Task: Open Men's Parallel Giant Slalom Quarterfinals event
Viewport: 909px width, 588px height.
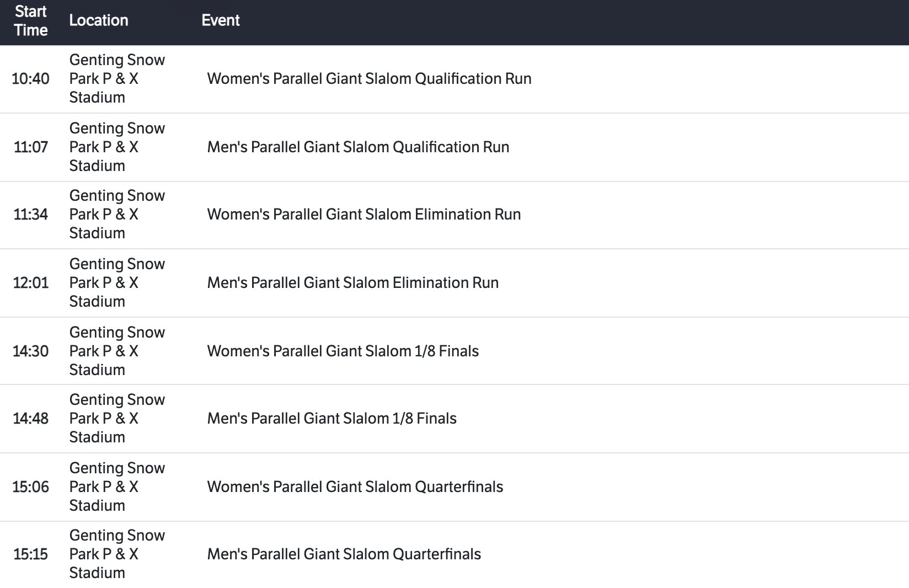Action: pos(344,554)
